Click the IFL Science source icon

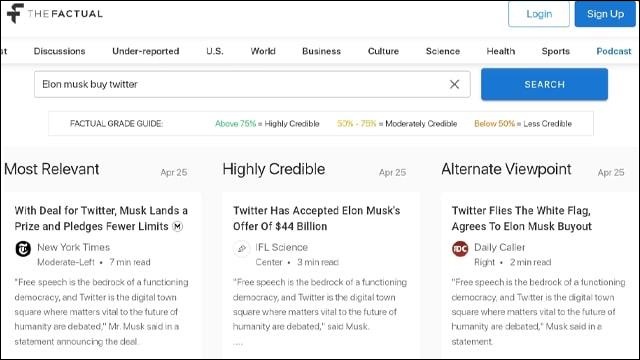(242, 248)
